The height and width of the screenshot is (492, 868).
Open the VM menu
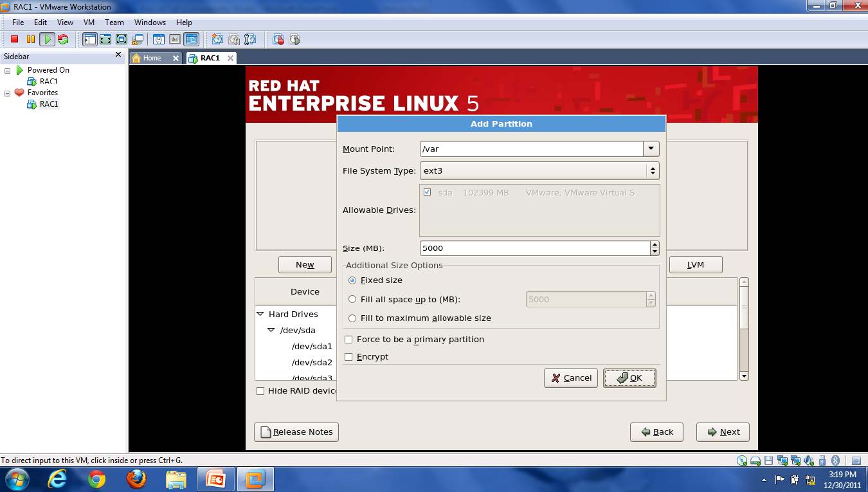pyautogui.click(x=89, y=22)
